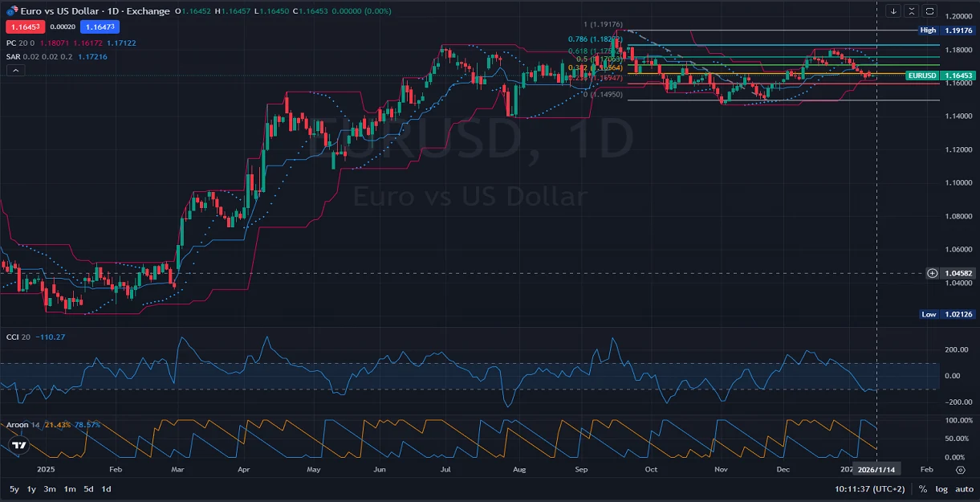The image size is (980, 502).
Task: Toggle auto scale mode
Action: pos(964,489)
